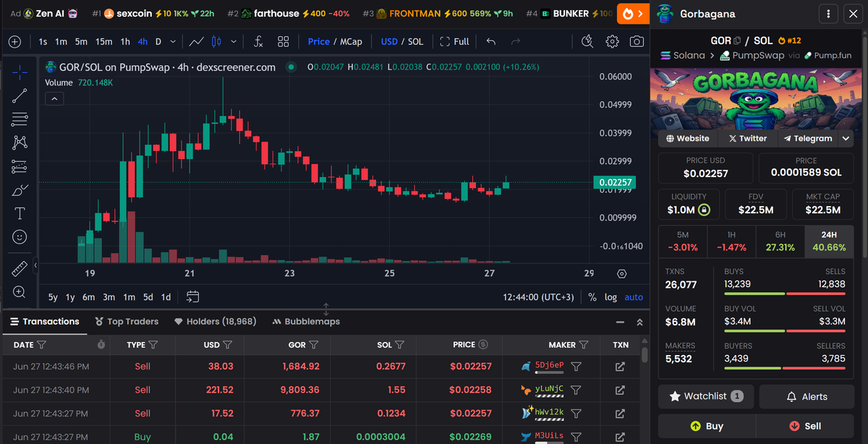
Task: Select the 5d chart date range
Action: (x=148, y=297)
